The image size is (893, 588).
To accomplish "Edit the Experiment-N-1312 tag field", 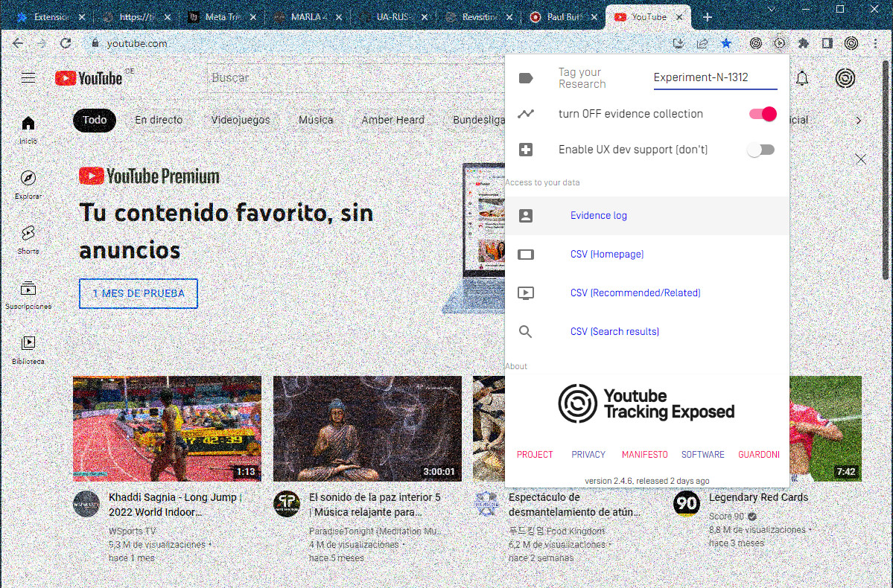I will pos(715,78).
